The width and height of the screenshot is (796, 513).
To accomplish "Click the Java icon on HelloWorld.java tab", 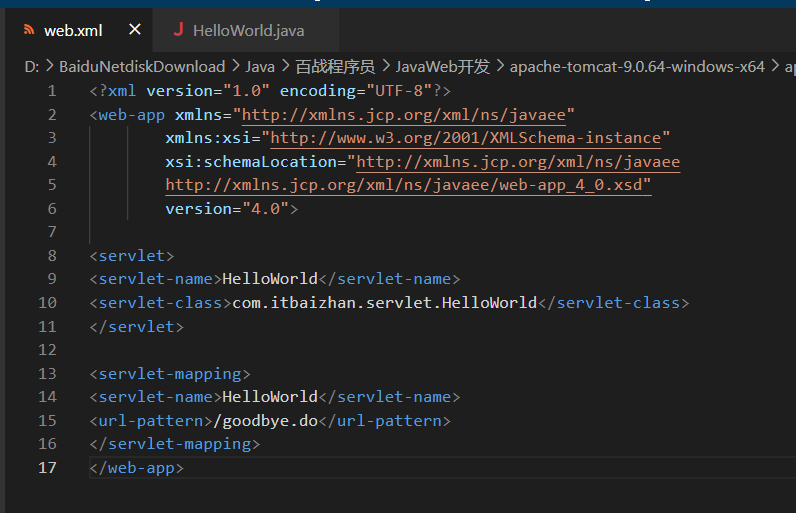I will [x=178, y=29].
